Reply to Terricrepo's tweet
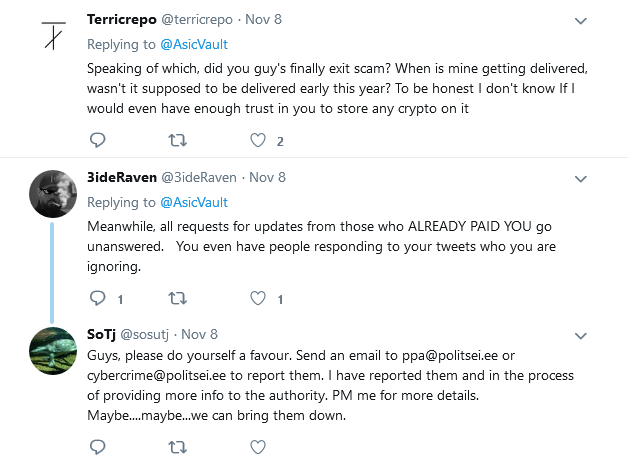Viewport: 628px width, 464px height. (97, 141)
